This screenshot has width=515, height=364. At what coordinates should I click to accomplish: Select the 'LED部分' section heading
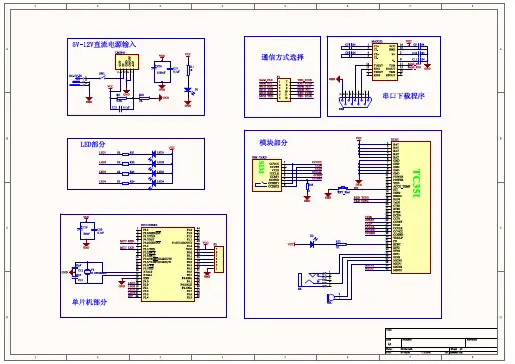[x=93, y=144]
